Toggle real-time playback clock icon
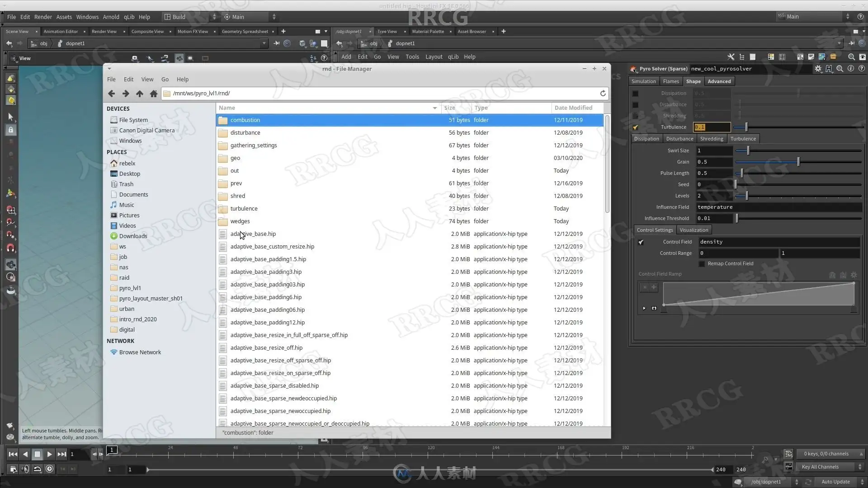Viewport: 868px width, 488px height. [x=50, y=469]
